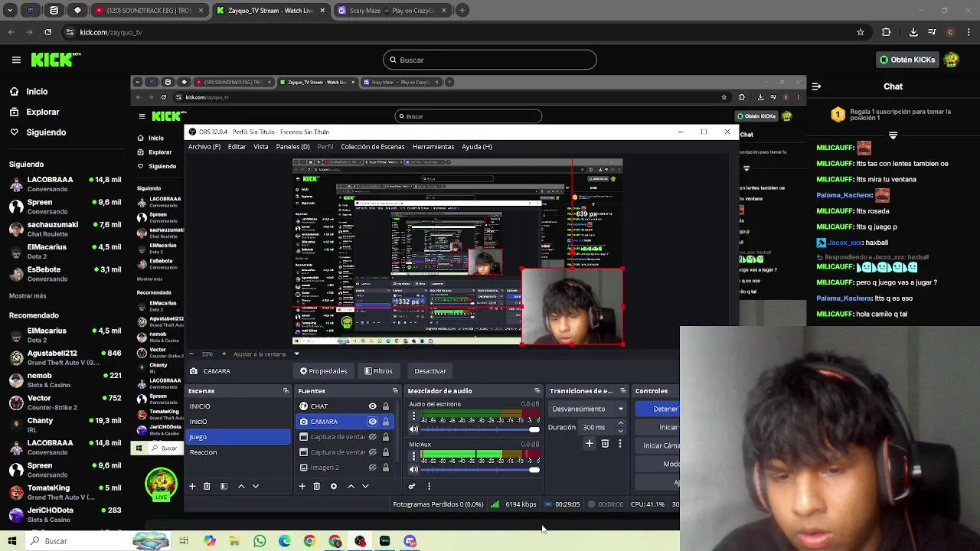Open transition options three-dot menu
This screenshot has width=980, height=551.
[620, 444]
